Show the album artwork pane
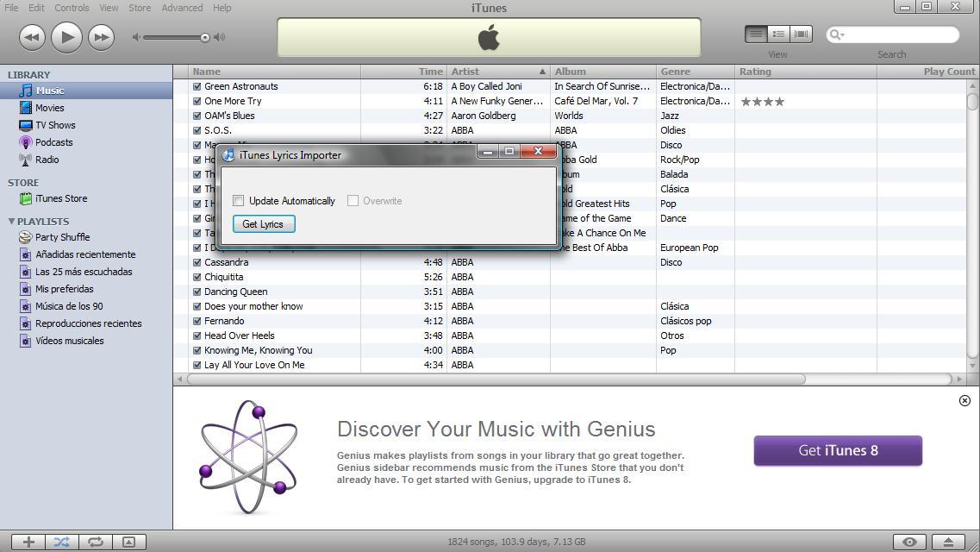Viewport: 980px width, 552px height. point(129,542)
